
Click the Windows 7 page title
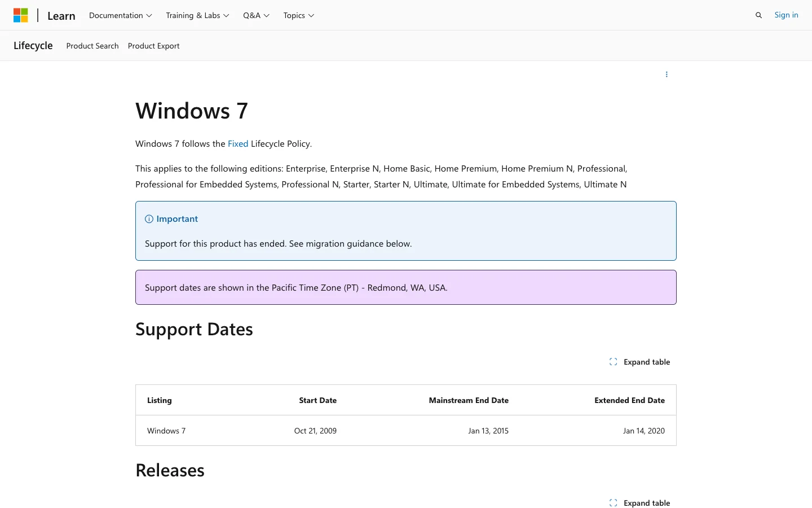192,111
